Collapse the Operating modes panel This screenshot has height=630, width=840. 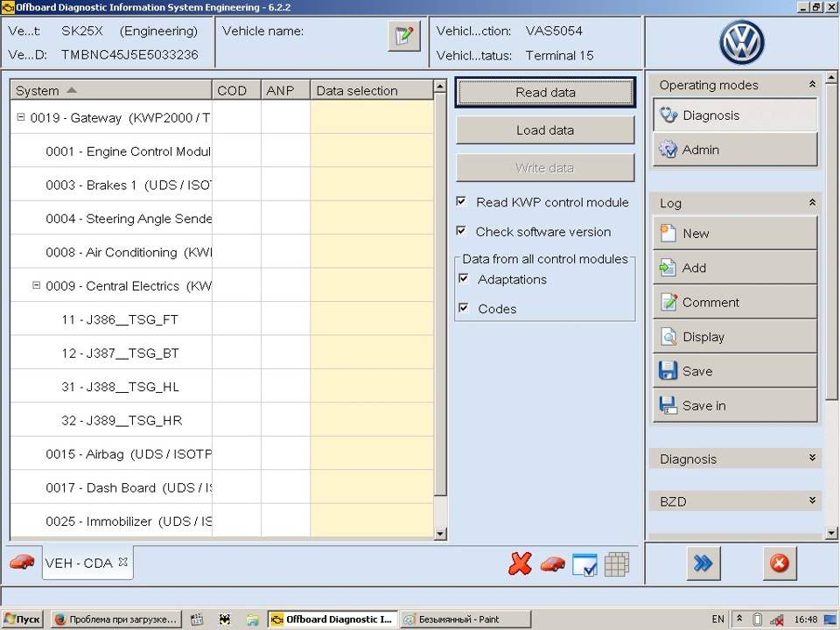click(812, 84)
